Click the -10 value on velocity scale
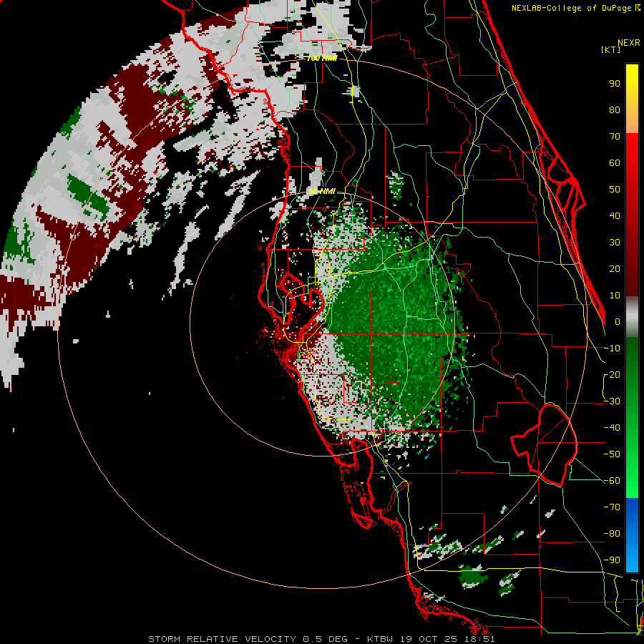This screenshot has height=644, width=644. click(x=612, y=348)
